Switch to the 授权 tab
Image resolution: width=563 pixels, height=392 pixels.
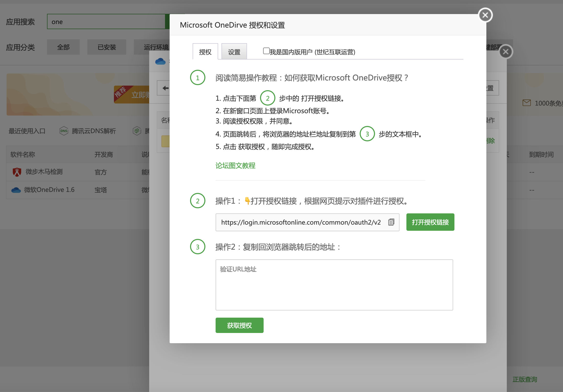[205, 52]
